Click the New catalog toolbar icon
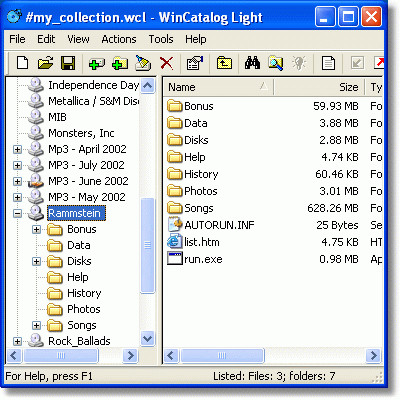This screenshot has width=400, height=400. [x=22, y=63]
